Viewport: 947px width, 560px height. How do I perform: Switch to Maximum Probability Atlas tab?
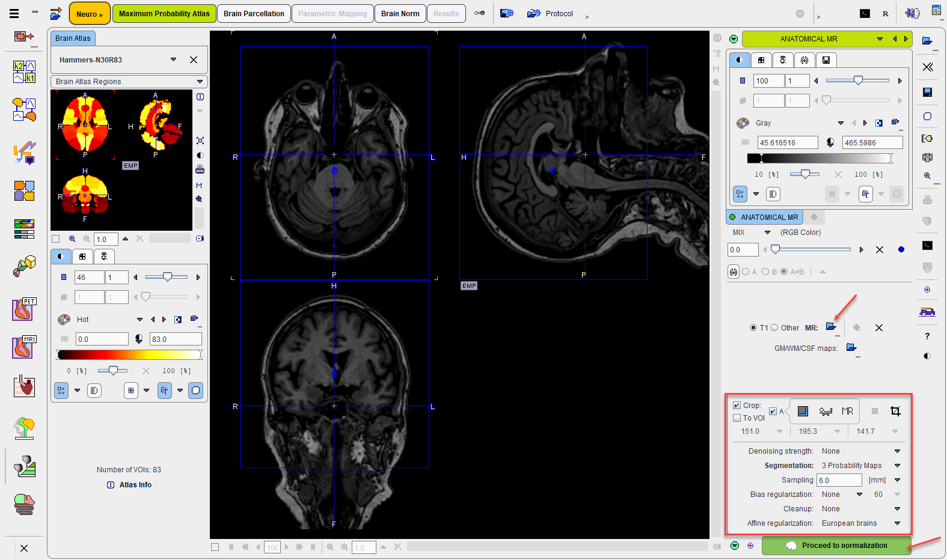click(164, 13)
